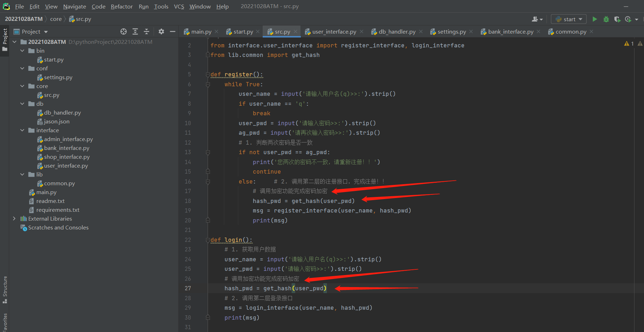Open the VCS menu
Screen dimensions: 644x332
click(x=179, y=6)
